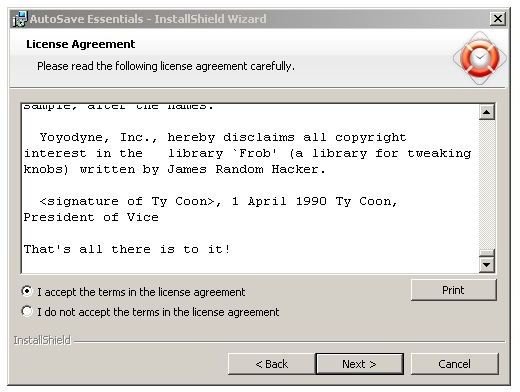Select "I accept the terms" radio button

[27, 291]
